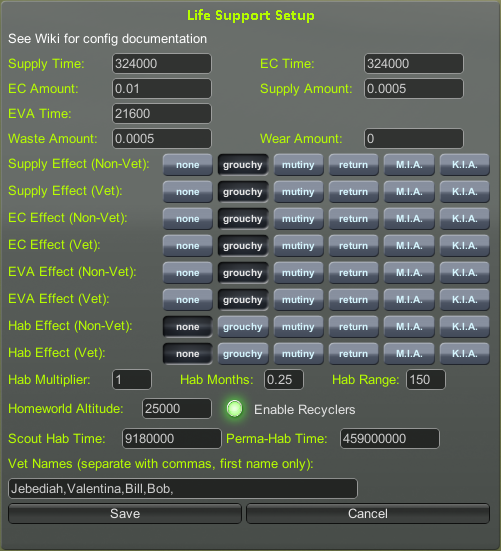The image size is (501, 551).
Task: Edit the Scout Hab Time field
Action: tap(172, 439)
